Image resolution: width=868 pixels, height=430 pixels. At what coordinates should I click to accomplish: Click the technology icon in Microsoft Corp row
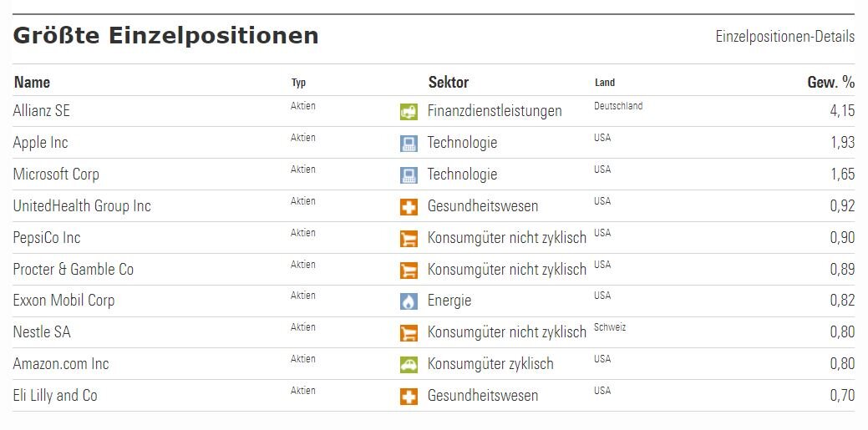409,175
